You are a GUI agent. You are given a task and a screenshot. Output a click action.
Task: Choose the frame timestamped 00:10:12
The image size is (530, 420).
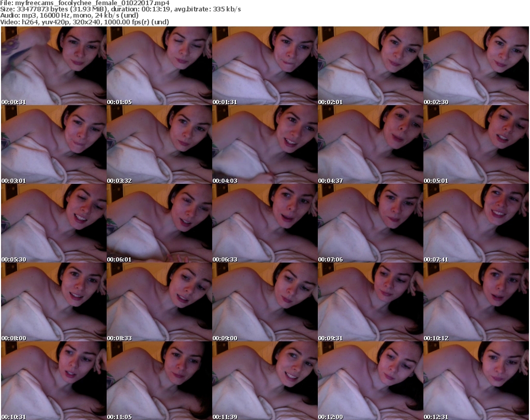pos(476,302)
